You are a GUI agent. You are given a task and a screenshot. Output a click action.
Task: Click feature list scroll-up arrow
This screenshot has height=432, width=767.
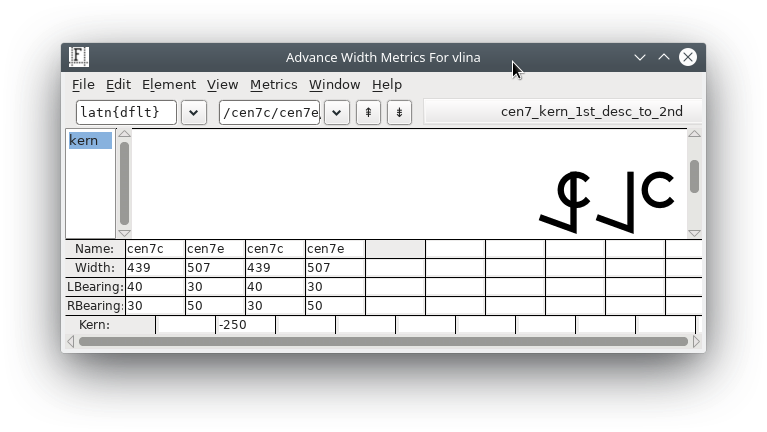point(124,134)
